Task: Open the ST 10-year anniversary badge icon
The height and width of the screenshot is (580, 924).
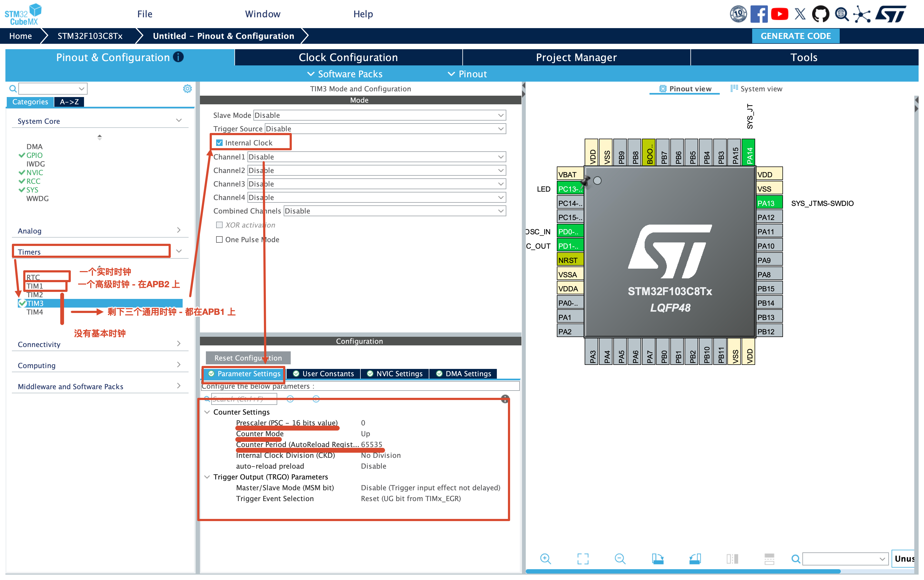Action: coord(738,14)
